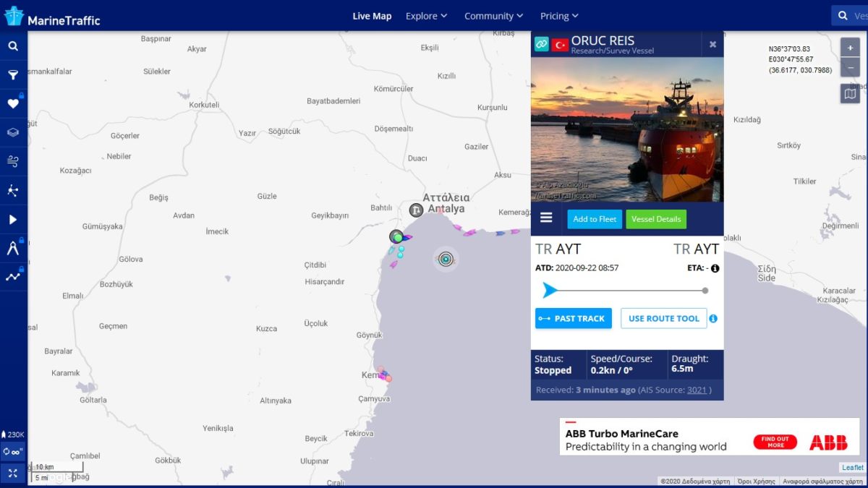
Task: Expand the Explore dropdown menu
Action: [426, 16]
